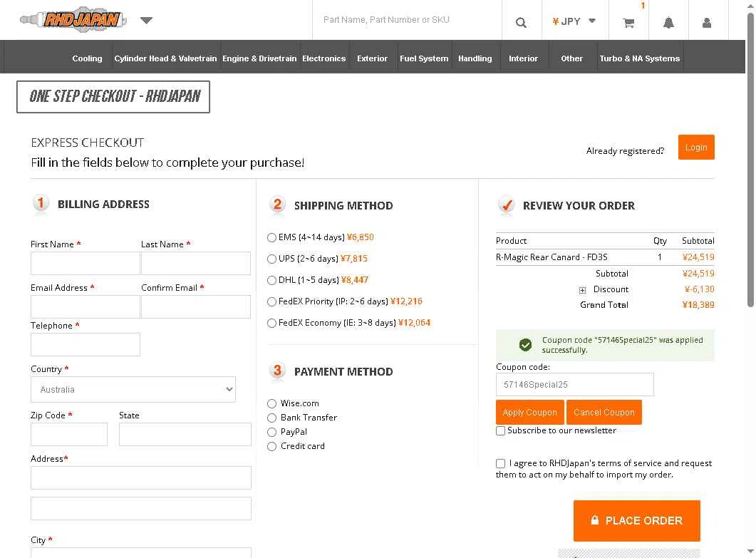Open the Exterior menu

click(372, 58)
